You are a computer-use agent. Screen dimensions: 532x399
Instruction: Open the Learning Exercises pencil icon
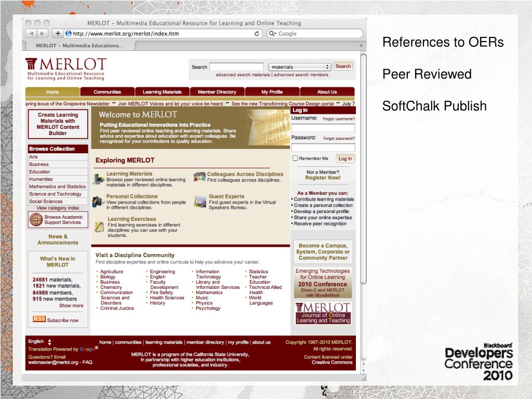(x=99, y=227)
